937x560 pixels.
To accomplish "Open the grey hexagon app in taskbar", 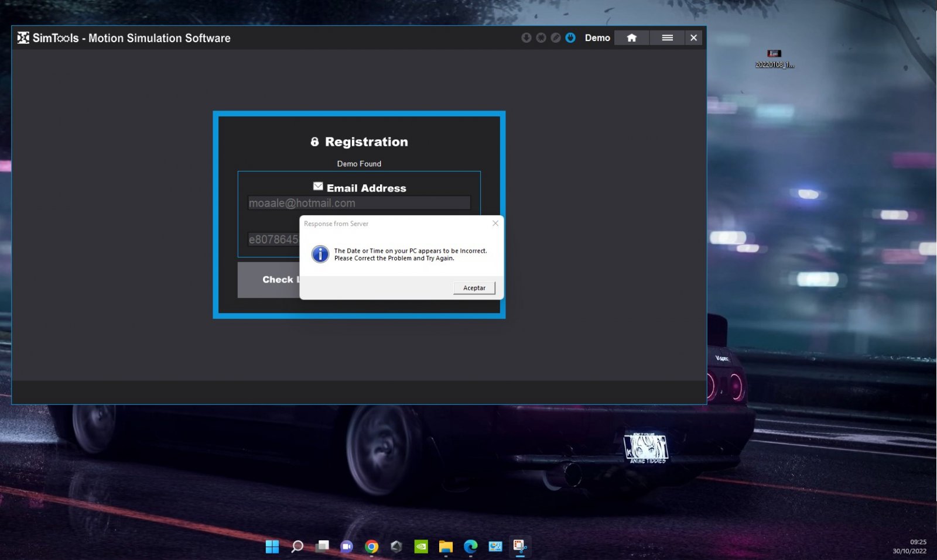I will (396, 547).
